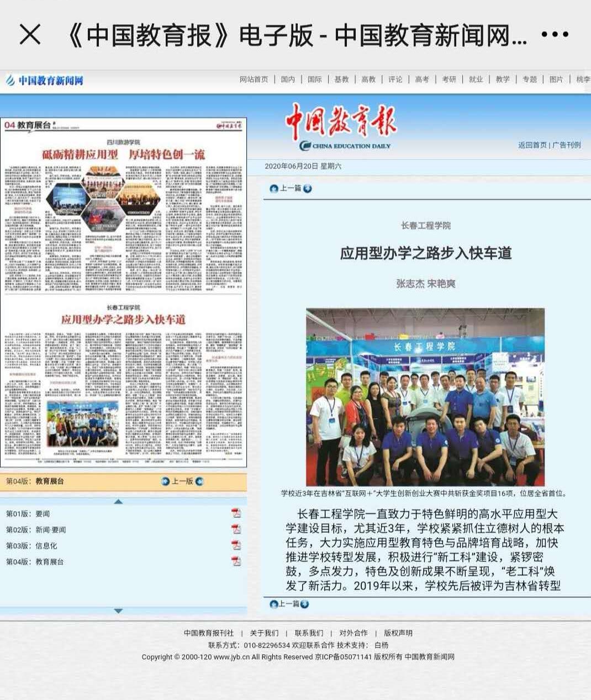Image resolution: width=591 pixels, height=700 pixels.
Task: Open the 专题 navigation item
Action: (530, 79)
